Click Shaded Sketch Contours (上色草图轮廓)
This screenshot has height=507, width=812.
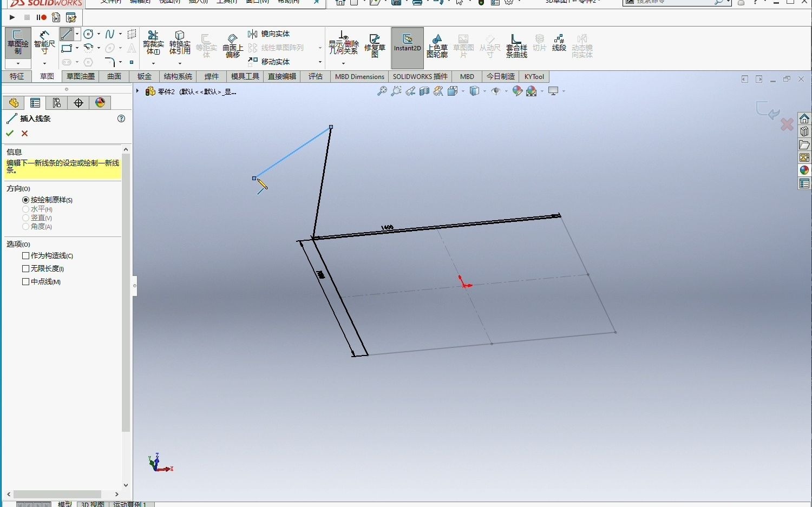[x=437, y=45]
